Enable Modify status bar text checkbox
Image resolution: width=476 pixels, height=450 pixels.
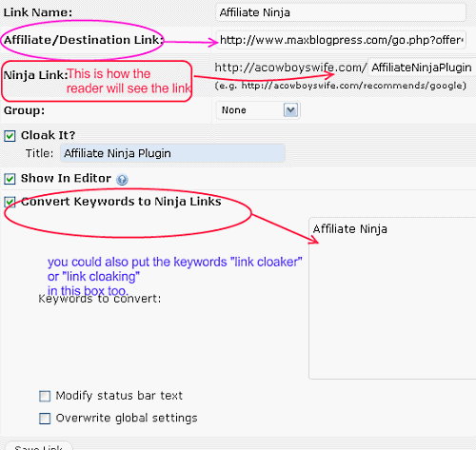click(45, 396)
